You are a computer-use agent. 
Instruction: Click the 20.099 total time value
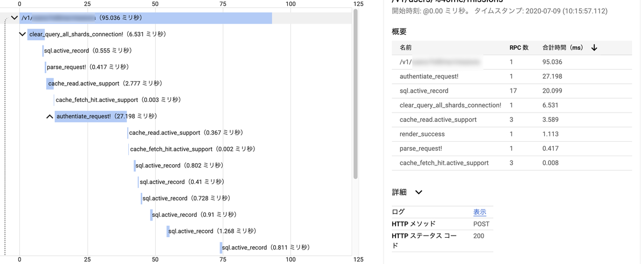click(552, 91)
